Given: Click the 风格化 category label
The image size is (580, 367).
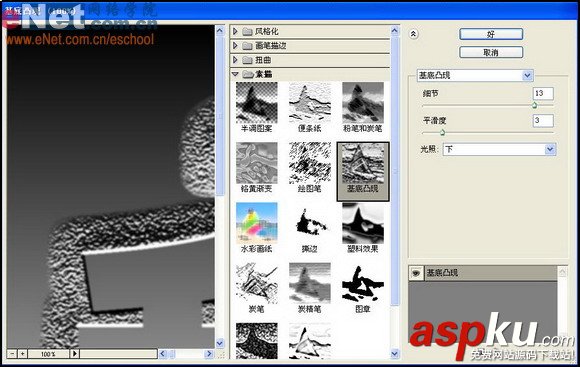Looking at the screenshot, I should (267, 32).
